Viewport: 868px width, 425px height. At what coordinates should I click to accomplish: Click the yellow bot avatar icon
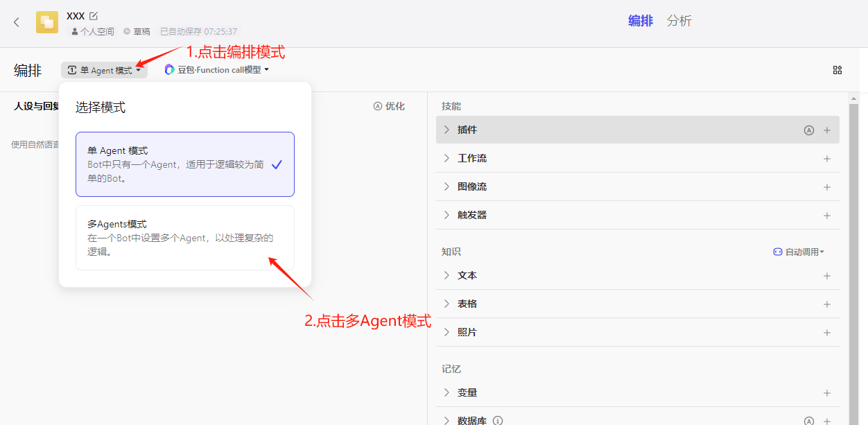point(47,22)
